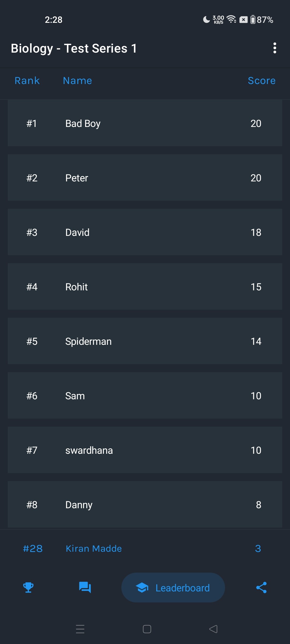Open the three-dot overflow menu
Image resolution: width=290 pixels, height=644 pixels.
pyautogui.click(x=274, y=48)
